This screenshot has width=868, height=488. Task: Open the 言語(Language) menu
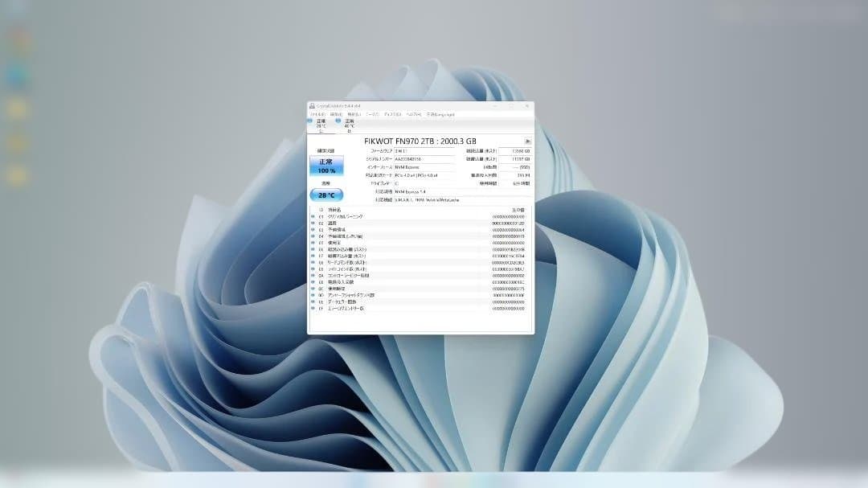tap(440, 114)
